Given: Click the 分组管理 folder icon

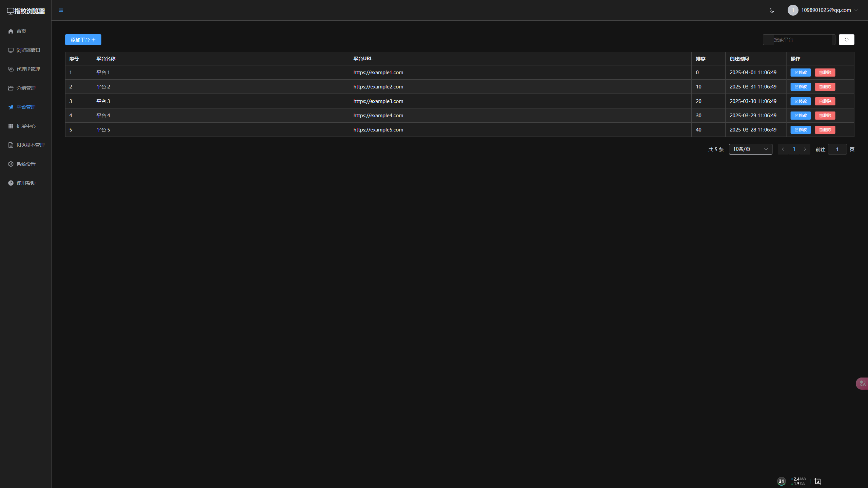Looking at the screenshot, I should [x=11, y=88].
